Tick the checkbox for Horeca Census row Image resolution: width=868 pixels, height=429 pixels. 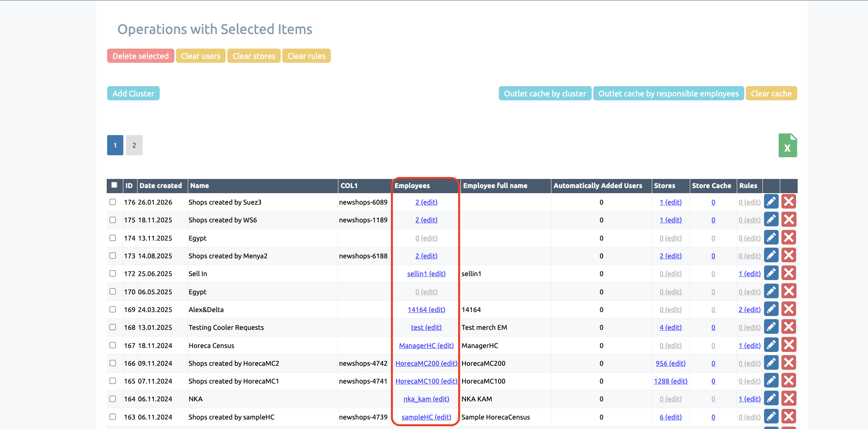(x=113, y=345)
